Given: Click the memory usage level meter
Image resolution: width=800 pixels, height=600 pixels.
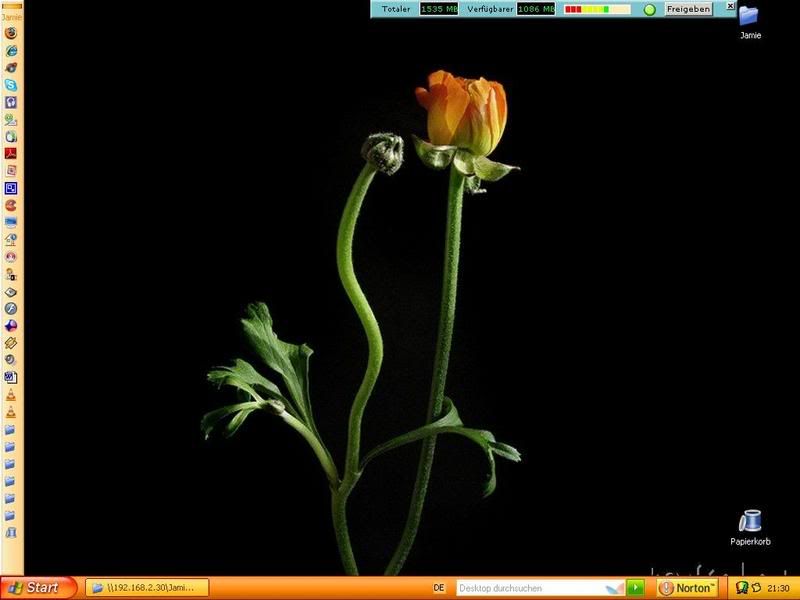Looking at the screenshot, I should coord(597,9).
